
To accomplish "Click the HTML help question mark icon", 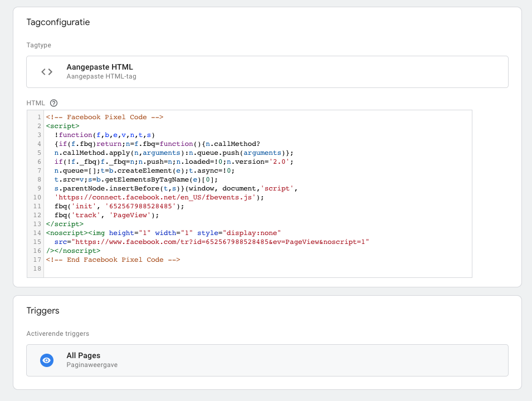I will [53, 103].
